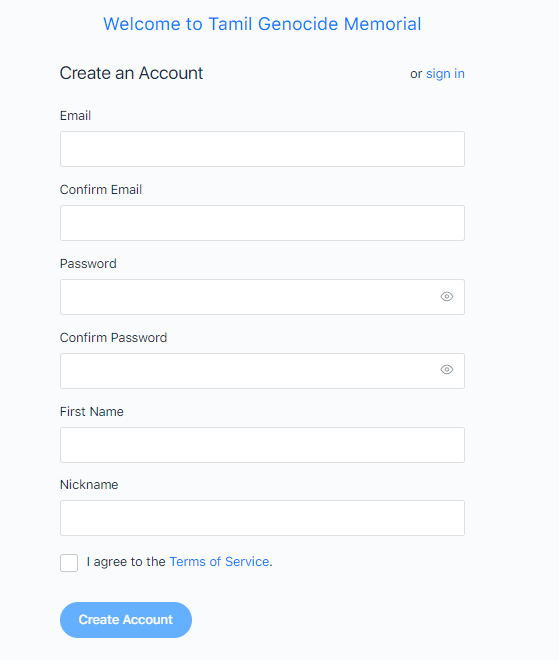559x660 pixels.
Task: Focus the Email input box
Action: [x=262, y=149]
